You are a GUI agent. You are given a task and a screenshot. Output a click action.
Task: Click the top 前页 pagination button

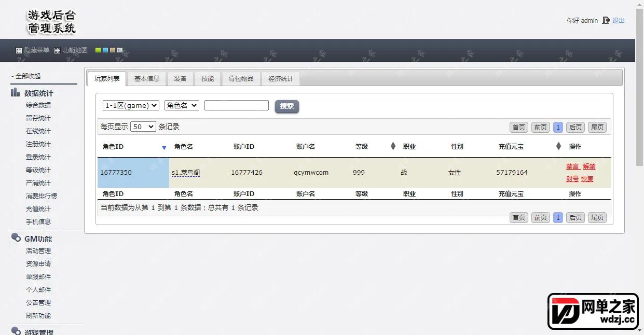(x=540, y=128)
